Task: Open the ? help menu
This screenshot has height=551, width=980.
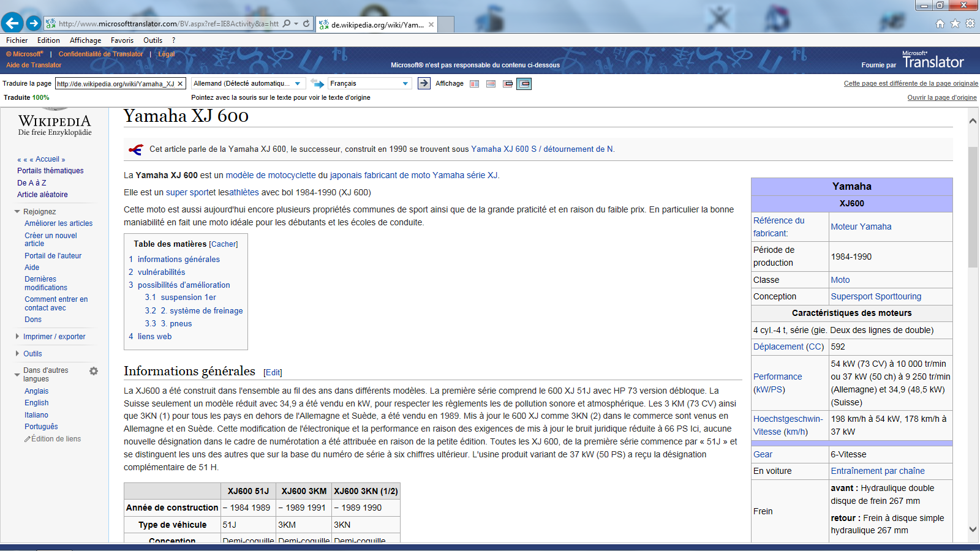Action: 173,40
